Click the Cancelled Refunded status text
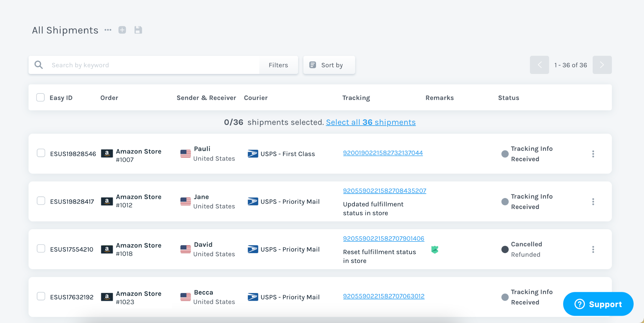 click(x=526, y=249)
